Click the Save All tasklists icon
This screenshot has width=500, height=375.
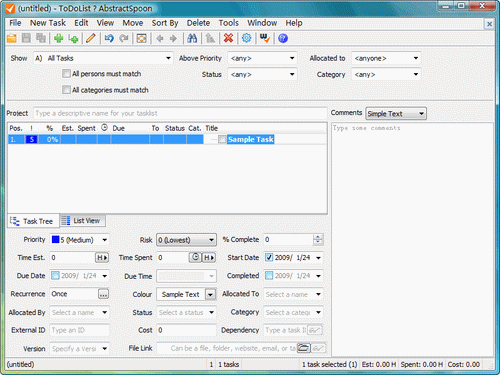pyautogui.click(x=41, y=38)
